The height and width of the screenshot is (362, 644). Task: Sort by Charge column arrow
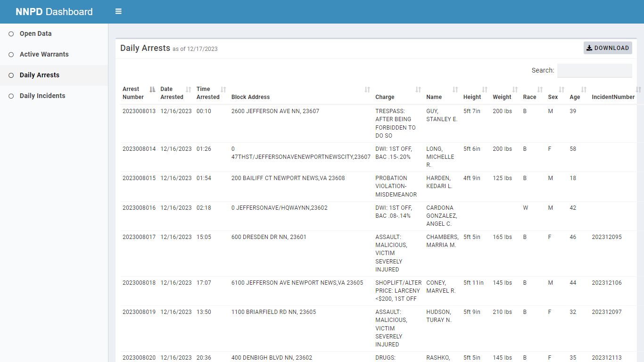pos(418,90)
